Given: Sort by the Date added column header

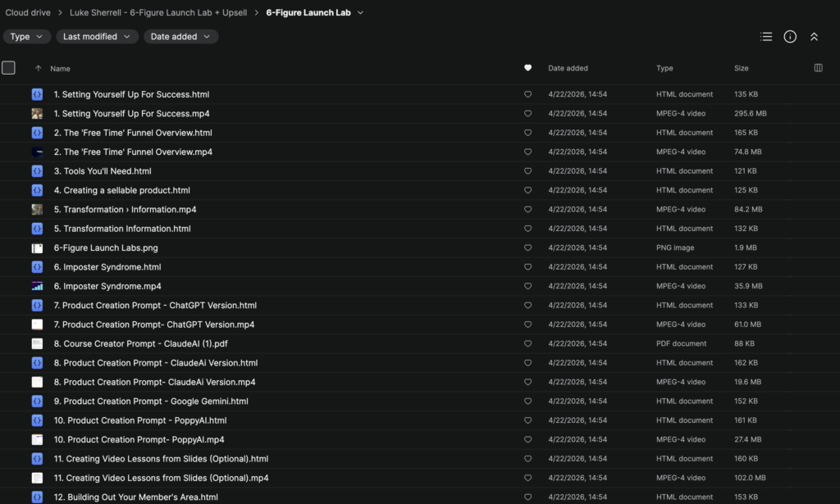Looking at the screenshot, I should point(568,69).
